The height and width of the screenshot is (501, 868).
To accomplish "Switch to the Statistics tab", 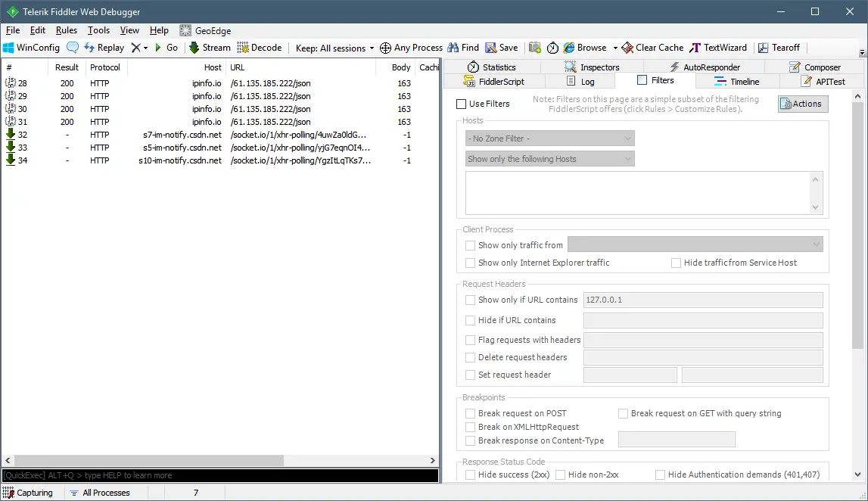I will pyautogui.click(x=492, y=67).
